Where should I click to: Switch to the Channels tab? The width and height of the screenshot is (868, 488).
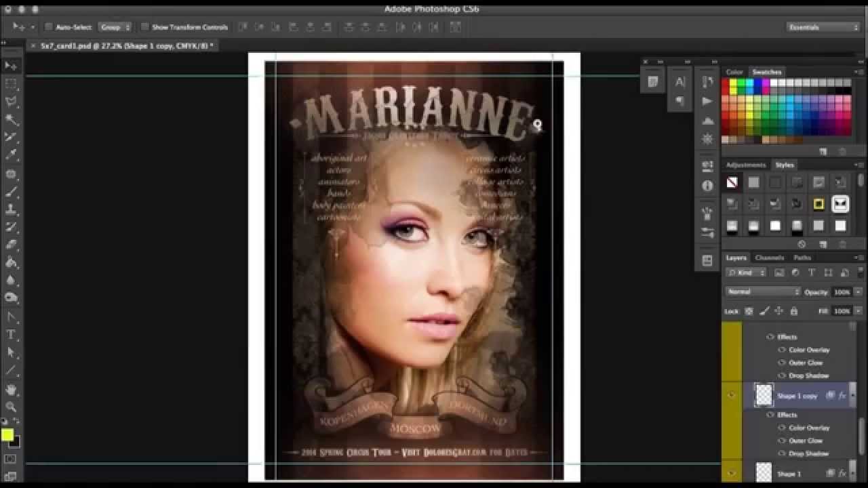pyautogui.click(x=770, y=258)
